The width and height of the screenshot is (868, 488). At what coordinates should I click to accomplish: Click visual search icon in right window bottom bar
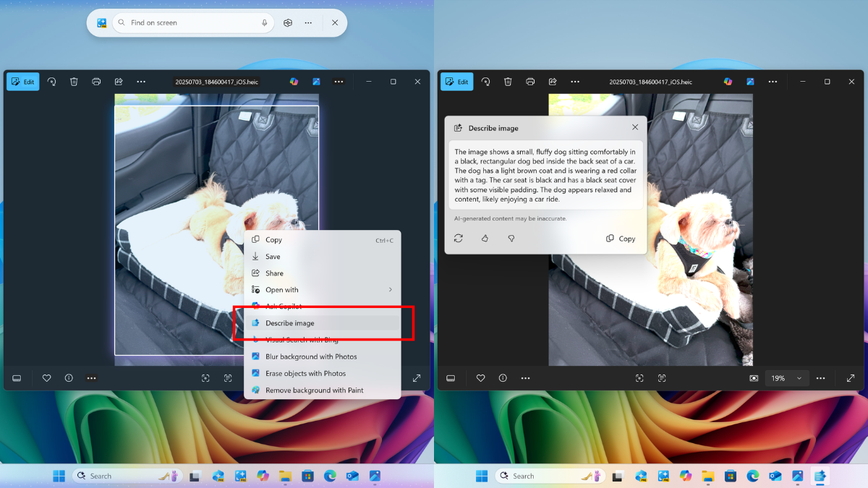[639, 378]
